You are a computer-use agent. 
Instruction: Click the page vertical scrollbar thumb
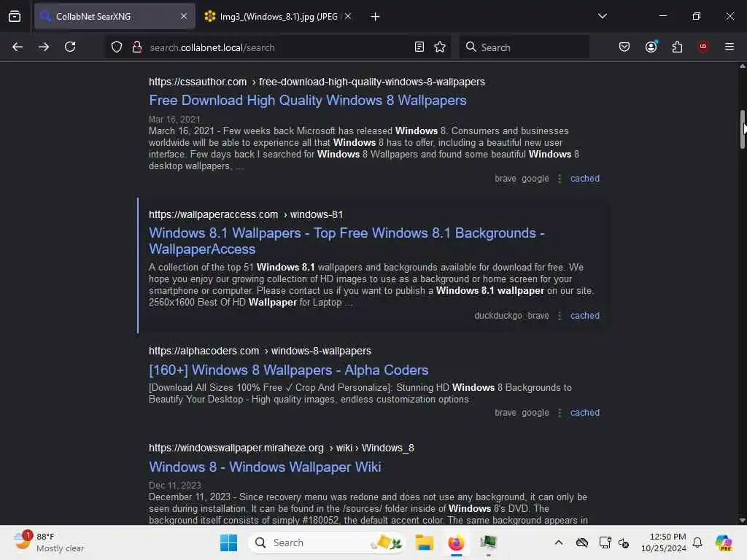[742, 129]
